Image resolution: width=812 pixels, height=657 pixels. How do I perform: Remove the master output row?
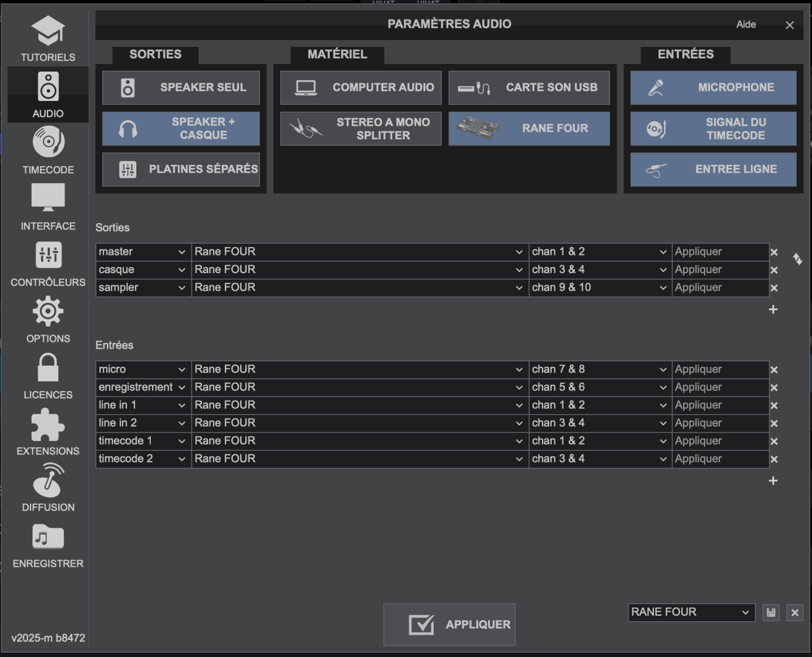pos(774,252)
